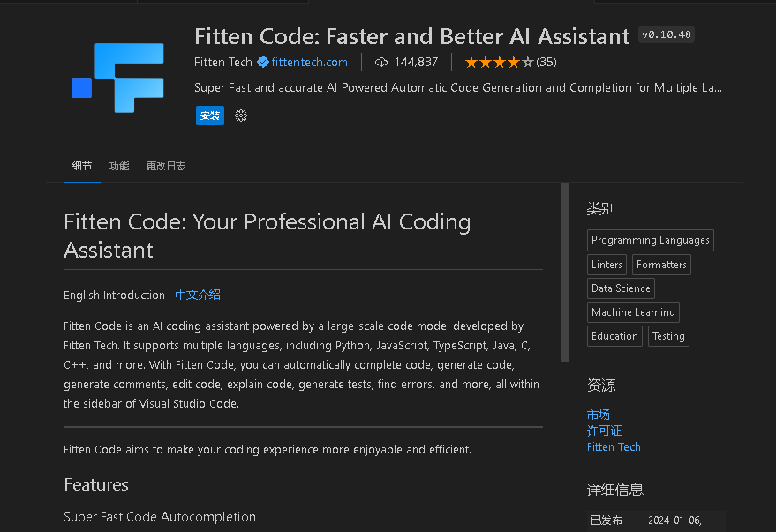Viewport: 776px width, 532px height.
Task: Click the download count cloud icon
Action: point(381,63)
